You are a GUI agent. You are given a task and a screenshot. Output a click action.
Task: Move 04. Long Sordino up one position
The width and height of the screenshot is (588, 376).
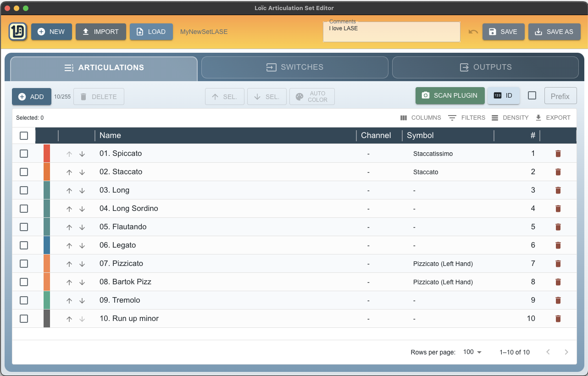(x=69, y=209)
